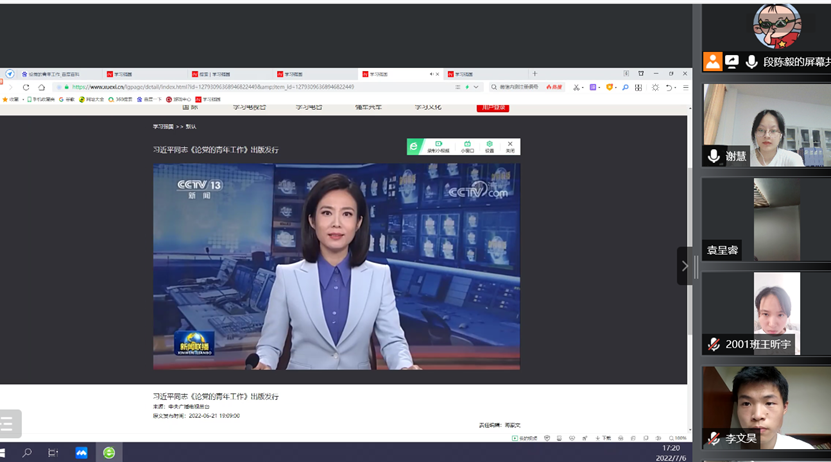Image resolution: width=831 pixels, height=462 pixels.
Task: Expand the floating menu at left edge
Action: coord(8,424)
